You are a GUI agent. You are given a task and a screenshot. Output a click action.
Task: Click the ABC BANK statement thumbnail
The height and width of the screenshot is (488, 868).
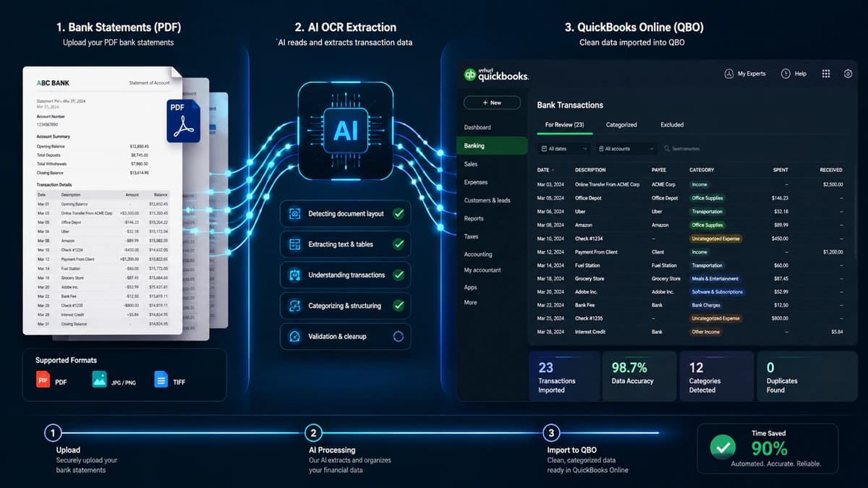[102, 200]
